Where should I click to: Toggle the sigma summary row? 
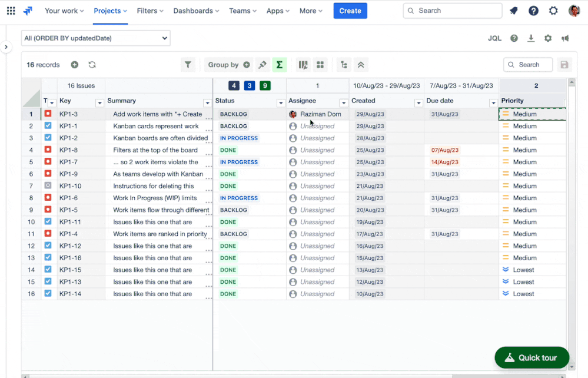coord(280,65)
